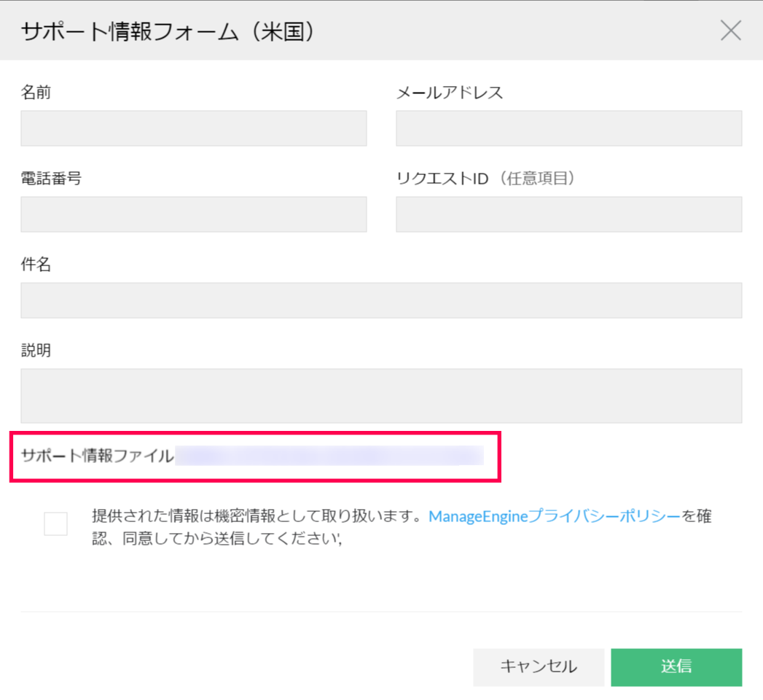This screenshot has width=763, height=700.
Task: Click the 説明 description text area
Action: pyautogui.click(x=381, y=395)
